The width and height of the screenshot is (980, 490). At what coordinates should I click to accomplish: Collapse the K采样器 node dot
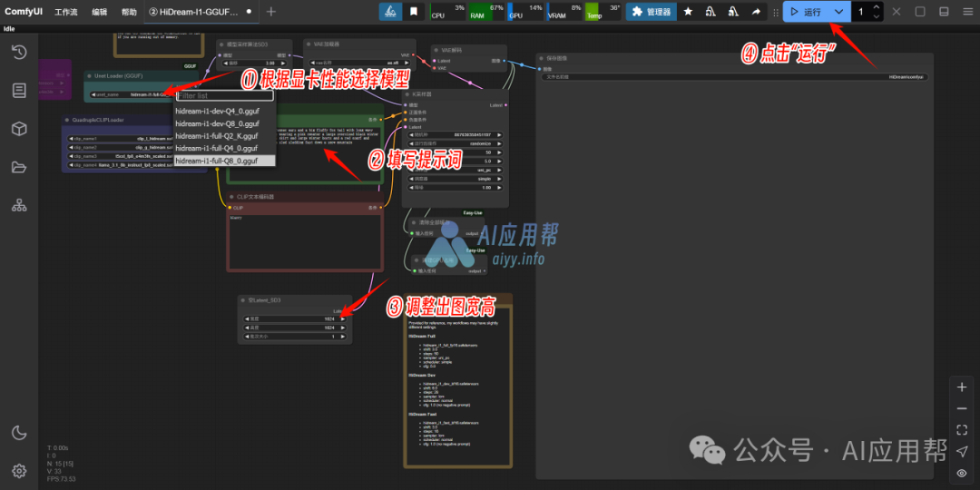[408, 94]
